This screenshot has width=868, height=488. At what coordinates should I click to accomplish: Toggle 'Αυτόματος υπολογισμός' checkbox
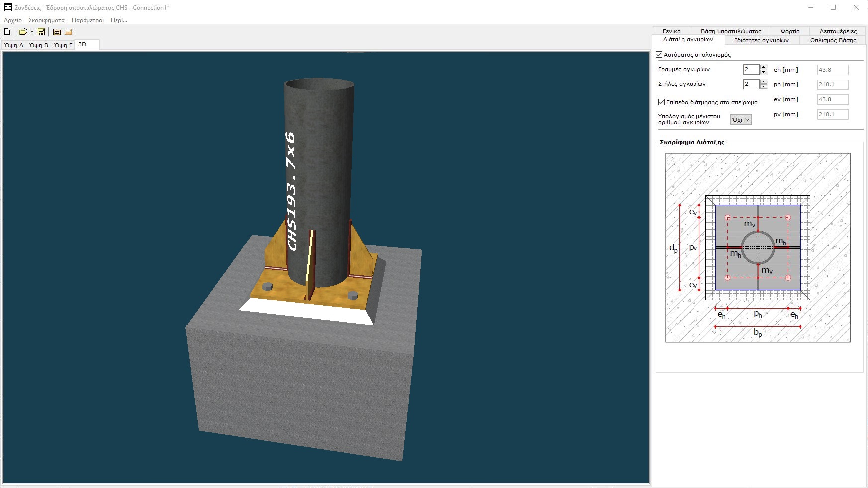pos(659,55)
